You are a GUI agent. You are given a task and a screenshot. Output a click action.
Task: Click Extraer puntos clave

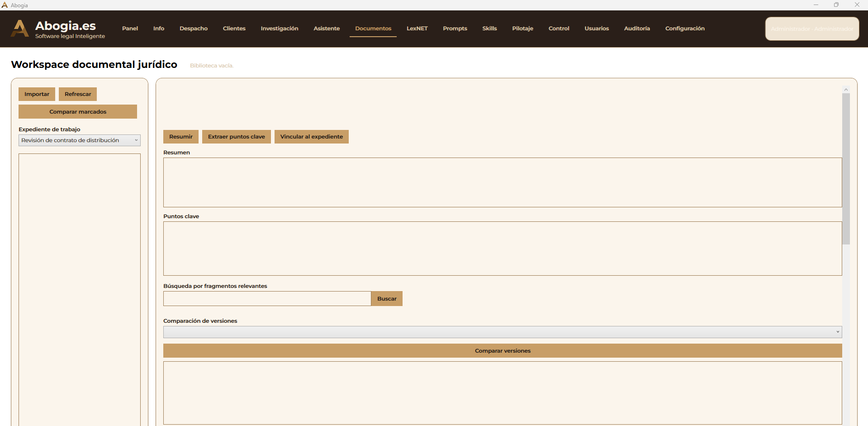(x=236, y=137)
